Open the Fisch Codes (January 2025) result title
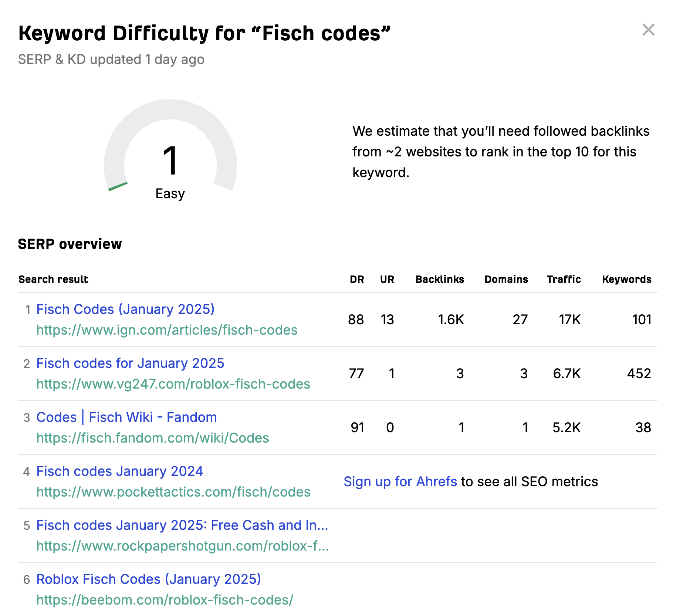Image resolution: width=673 pixels, height=616 pixels. point(125,309)
